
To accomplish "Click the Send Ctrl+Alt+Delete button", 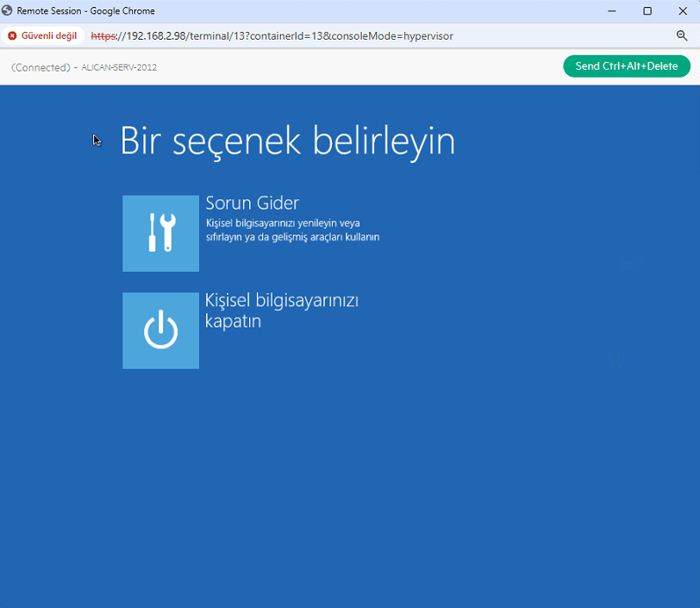I will pos(627,66).
